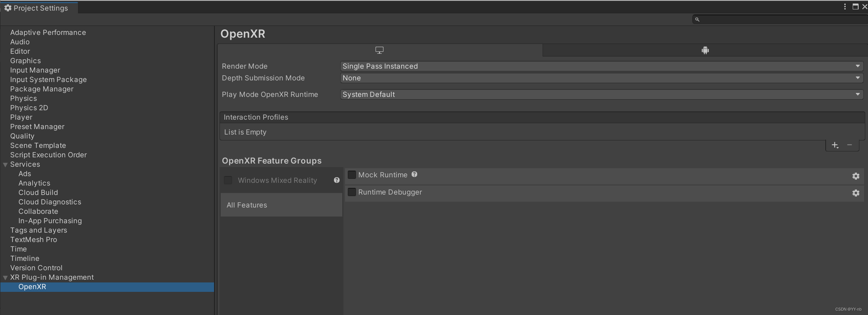The height and width of the screenshot is (315, 868).
Task: Click the Project Settings tab title
Action: click(41, 8)
